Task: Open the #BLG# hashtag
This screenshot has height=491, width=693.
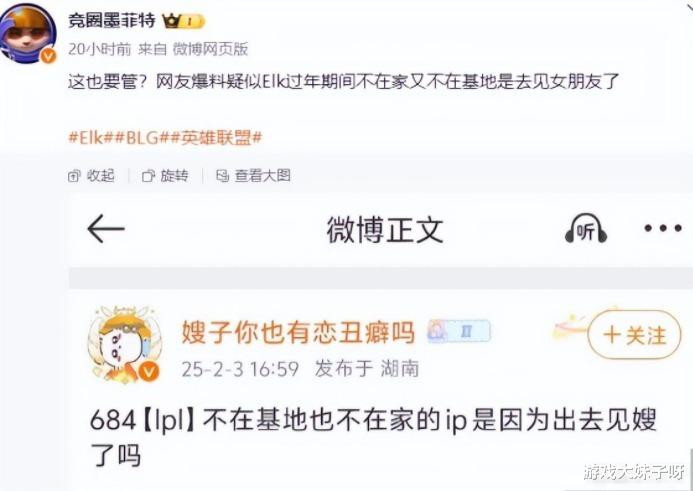Action: click(142, 138)
